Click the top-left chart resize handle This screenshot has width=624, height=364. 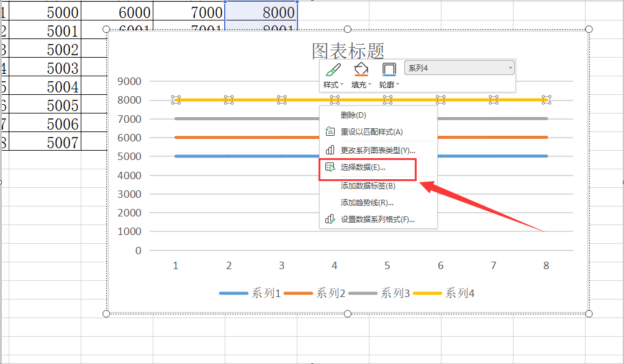coord(106,29)
